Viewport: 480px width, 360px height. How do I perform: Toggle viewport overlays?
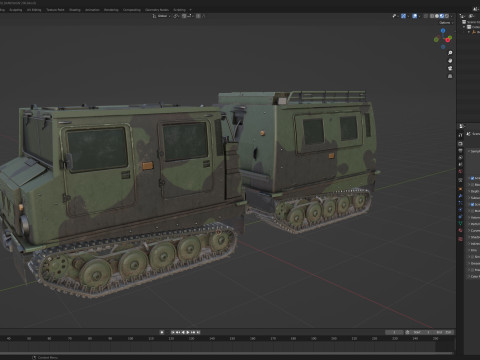(415, 16)
